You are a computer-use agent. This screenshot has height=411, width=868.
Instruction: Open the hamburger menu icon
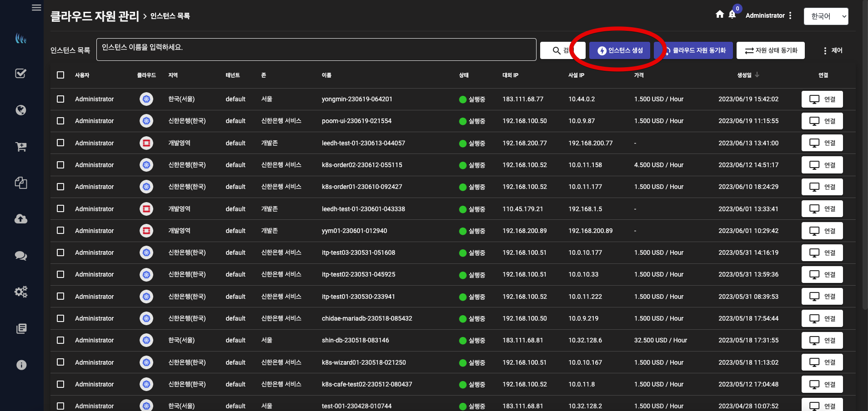[36, 8]
